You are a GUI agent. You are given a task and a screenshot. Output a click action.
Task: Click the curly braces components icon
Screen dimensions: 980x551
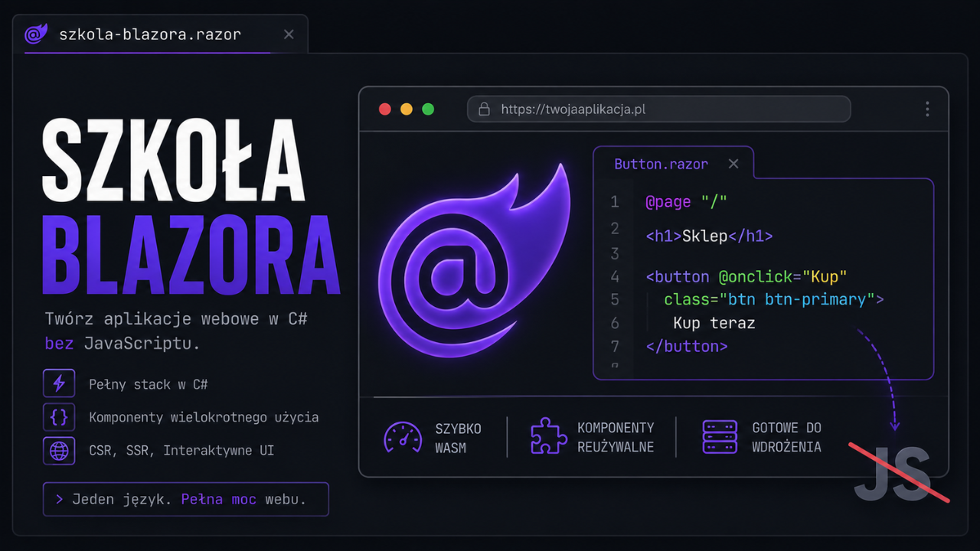(x=59, y=418)
